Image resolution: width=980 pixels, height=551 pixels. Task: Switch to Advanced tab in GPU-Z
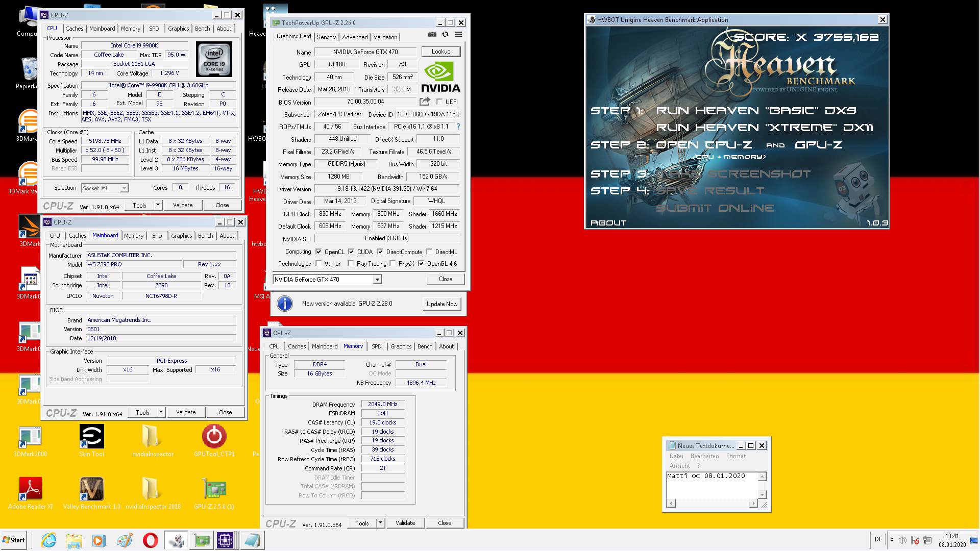tap(355, 37)
